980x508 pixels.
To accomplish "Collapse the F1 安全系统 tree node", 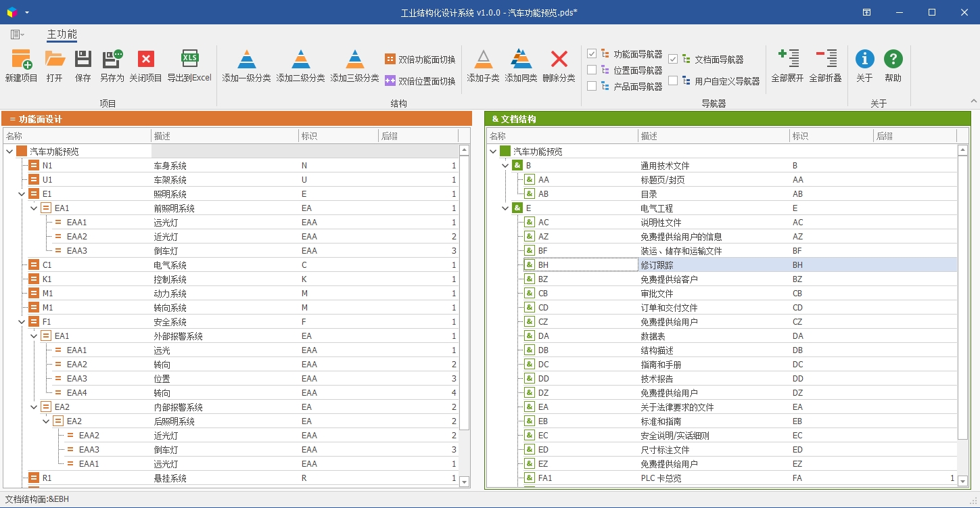I will click(x=22, y=322).
